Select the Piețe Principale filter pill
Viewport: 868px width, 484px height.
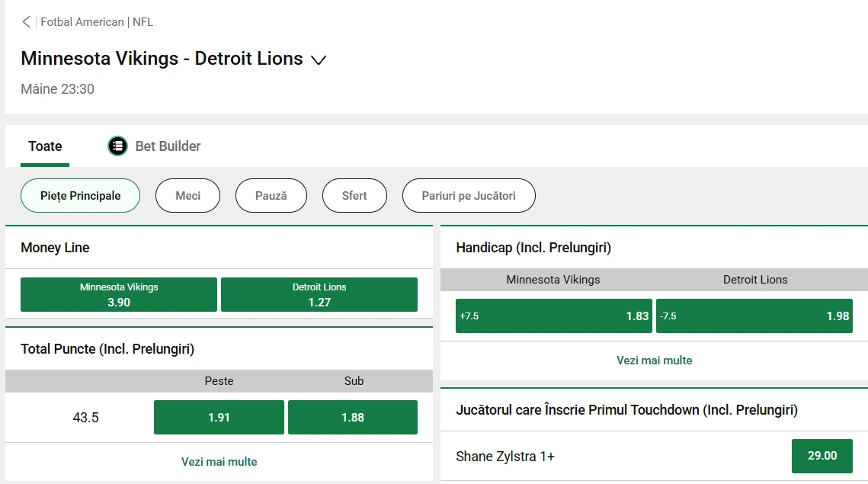click(80, 195)
